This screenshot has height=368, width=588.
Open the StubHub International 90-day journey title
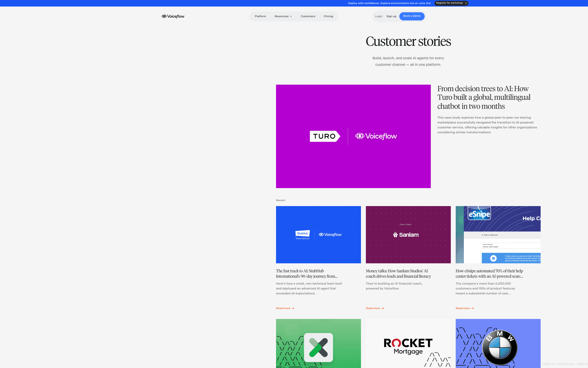307,274
